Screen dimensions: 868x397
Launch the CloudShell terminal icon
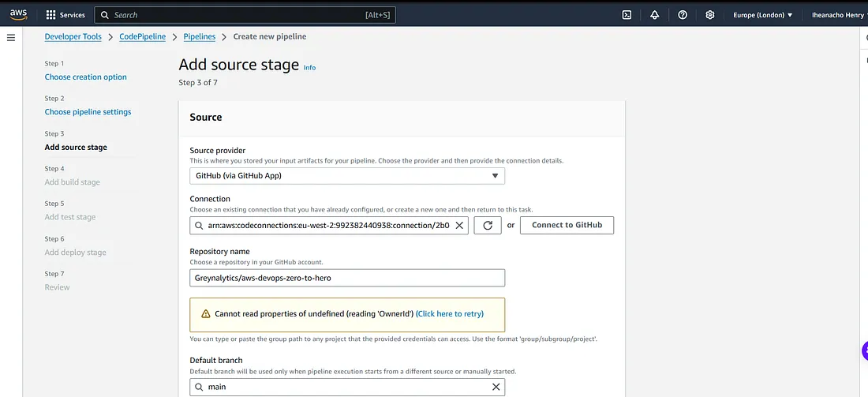click(x=627, y=15)
